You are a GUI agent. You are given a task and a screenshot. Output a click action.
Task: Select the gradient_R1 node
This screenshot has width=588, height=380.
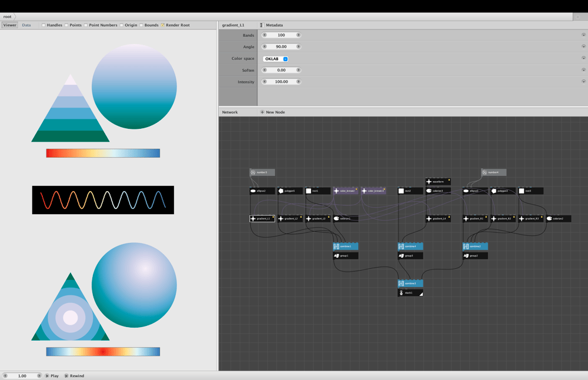tap(475, 218)
